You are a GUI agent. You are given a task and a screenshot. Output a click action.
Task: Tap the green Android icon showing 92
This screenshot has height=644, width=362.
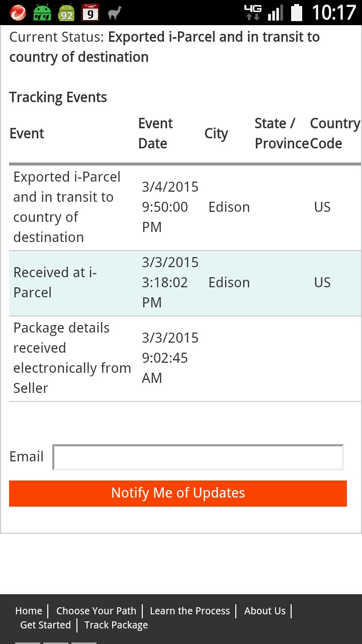(66, 13)
